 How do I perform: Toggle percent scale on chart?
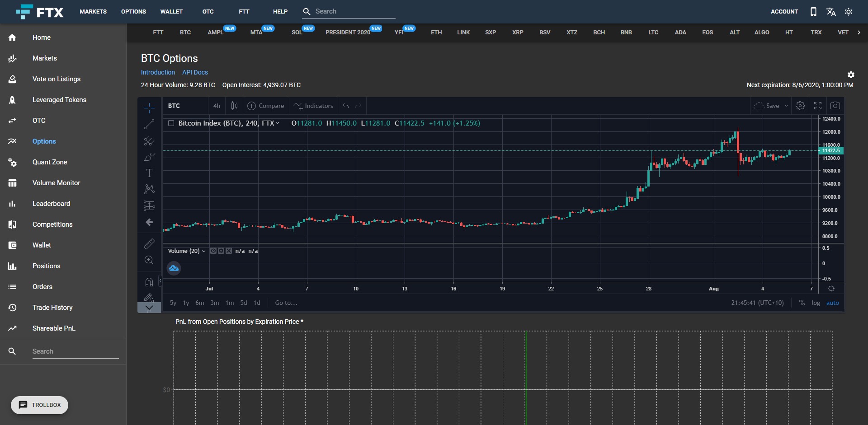802,303
